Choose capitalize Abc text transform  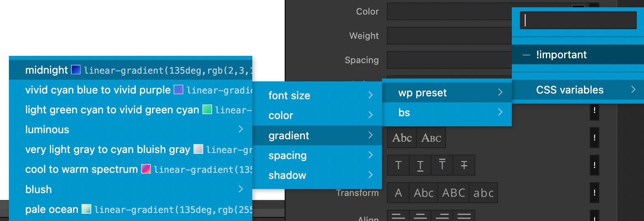click(424, 193)
